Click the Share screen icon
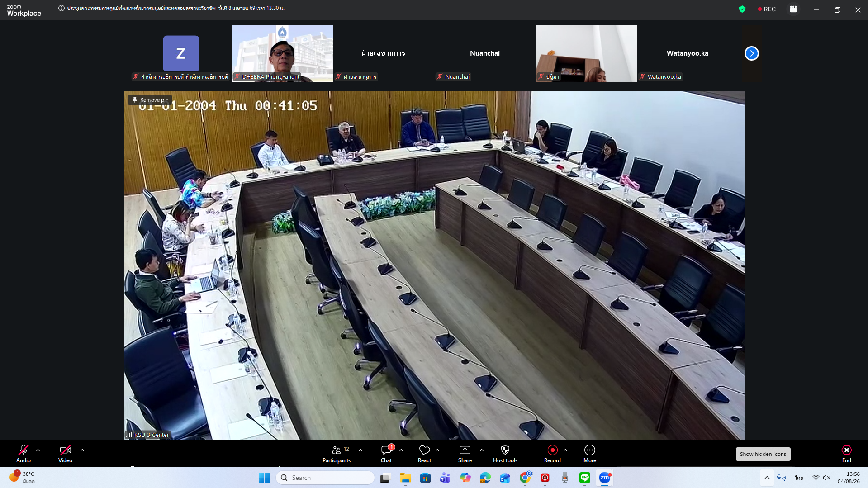The image size is (868, 488). (465, 454)
